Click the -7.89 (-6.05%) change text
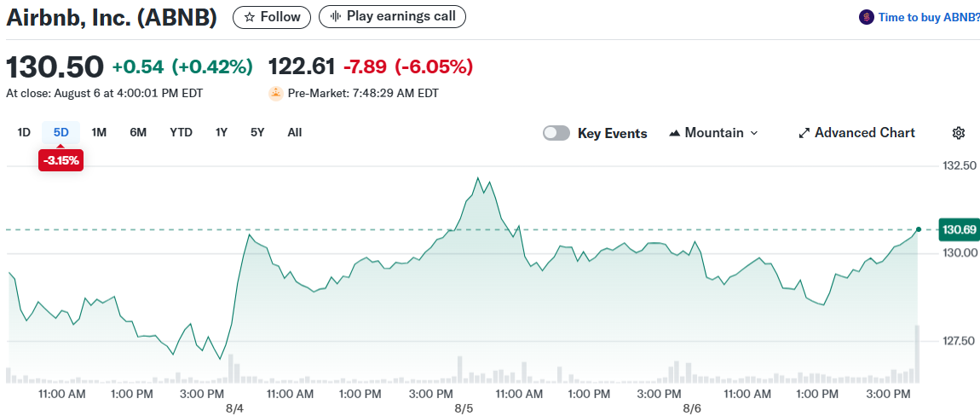Viewport: 980px width, 416px height. point(407,66)
